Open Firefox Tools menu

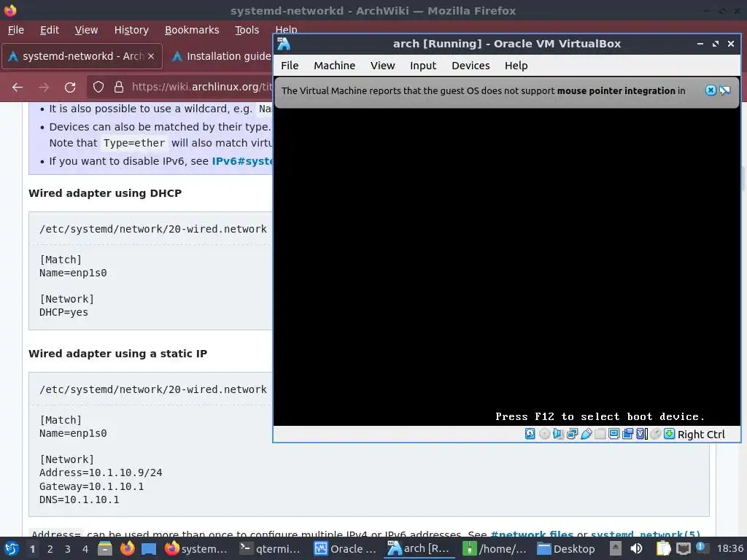247,30
